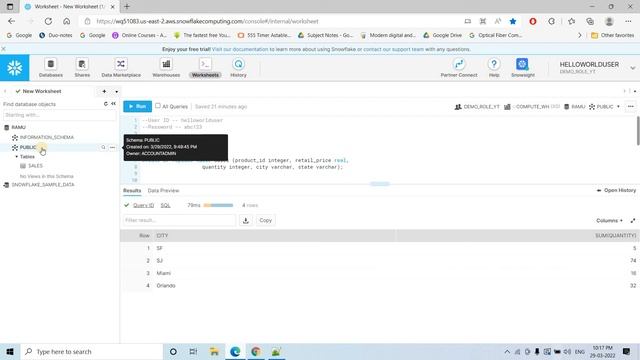Click the Filter result field

179,220
